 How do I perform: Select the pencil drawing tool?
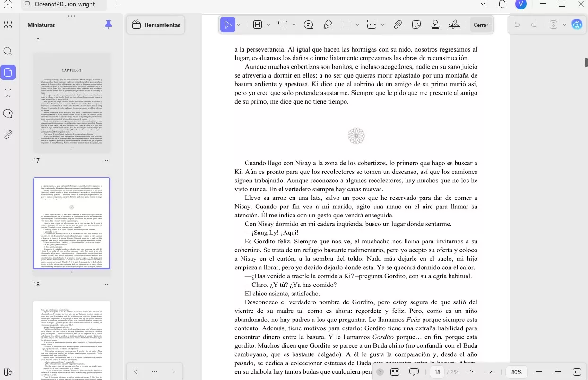tap(328, 25)
